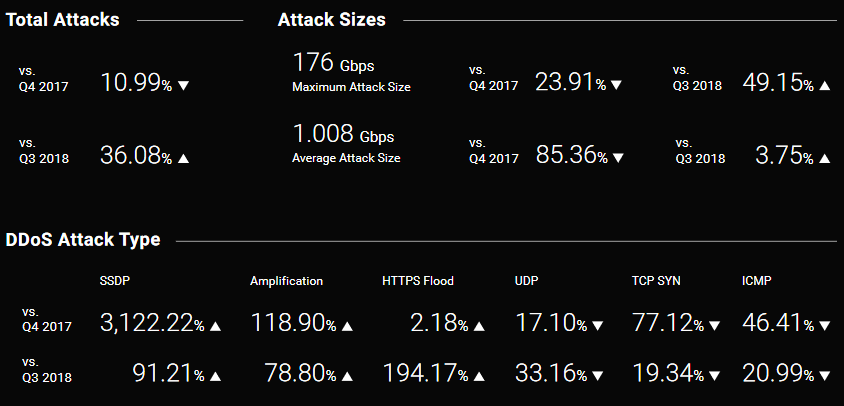Viewport: 844px width, 406px height.
Task: Click the up arrow next to 3,122.22%
Action: tap(215, 326)
